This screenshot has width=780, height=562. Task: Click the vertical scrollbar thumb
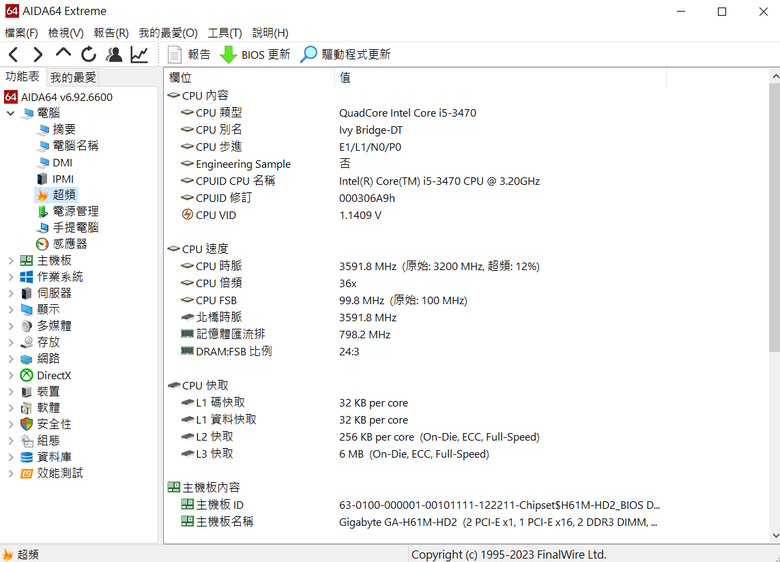[x=775, y=218]
